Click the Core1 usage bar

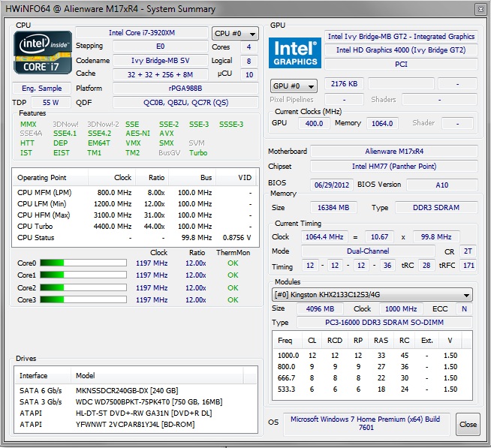pyautogui.click(x=83, y=275)
